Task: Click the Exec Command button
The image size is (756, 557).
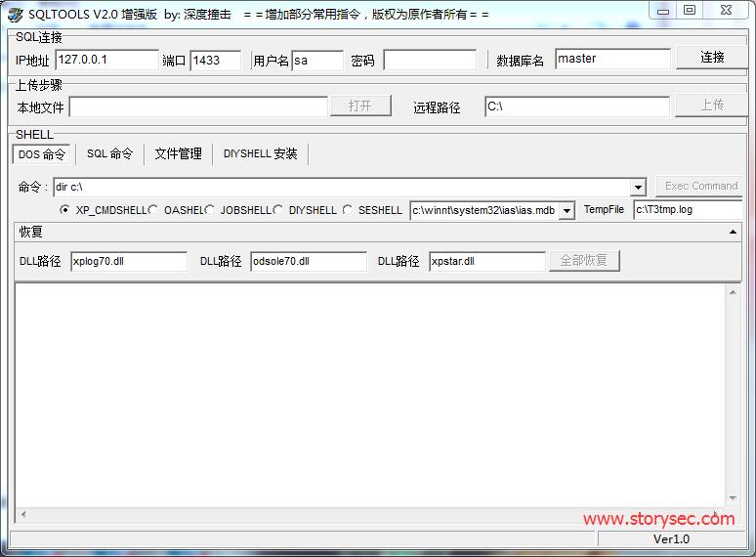Action: (700, 186)
